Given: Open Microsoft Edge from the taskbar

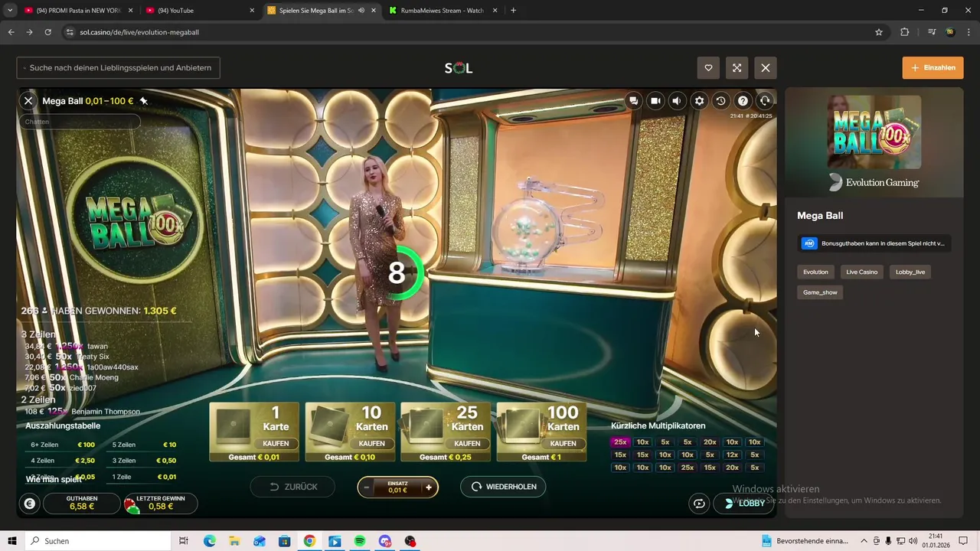Looking at the screenshot, I should 210,541.
